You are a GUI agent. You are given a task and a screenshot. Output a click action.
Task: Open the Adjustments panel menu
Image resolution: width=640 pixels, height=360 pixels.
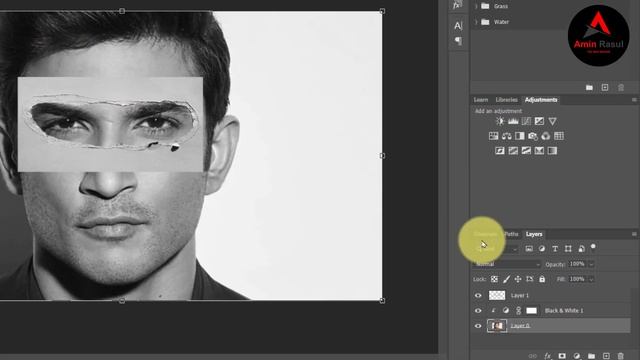pos(634,100)
